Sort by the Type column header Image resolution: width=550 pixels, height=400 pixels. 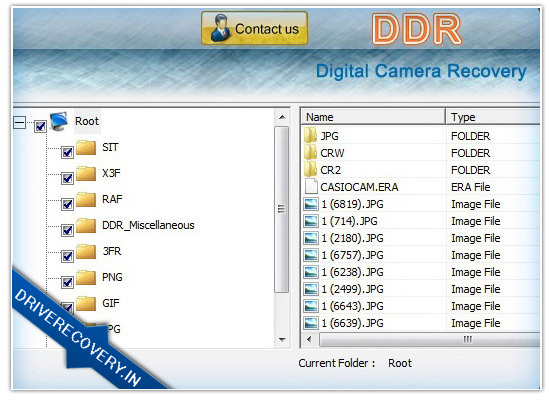pyautogui.click(x=493, y=117)
